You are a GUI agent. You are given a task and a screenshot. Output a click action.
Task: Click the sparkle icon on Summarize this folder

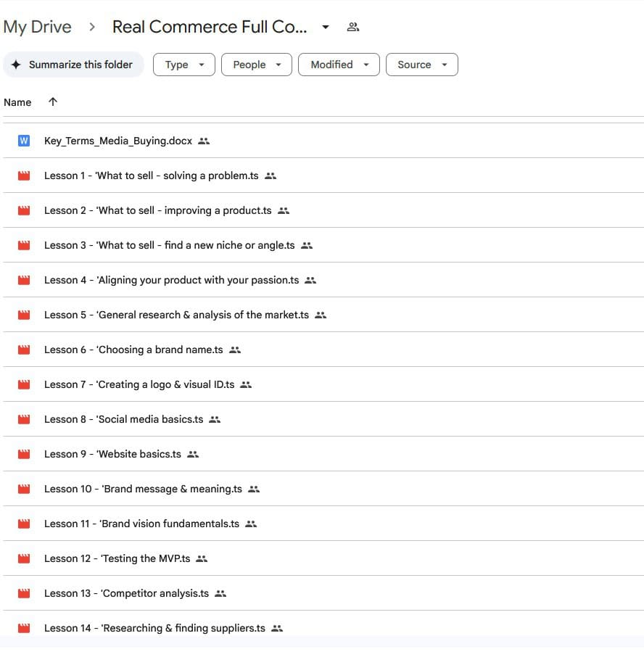16,65
